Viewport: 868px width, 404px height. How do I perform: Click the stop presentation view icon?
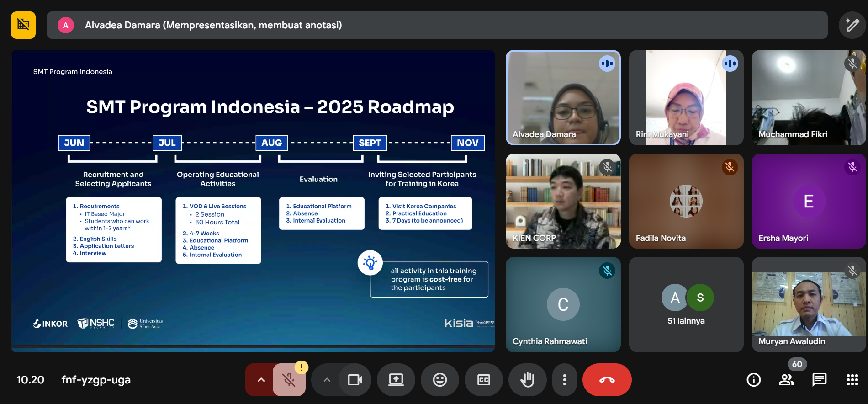(x=23, y=25)
